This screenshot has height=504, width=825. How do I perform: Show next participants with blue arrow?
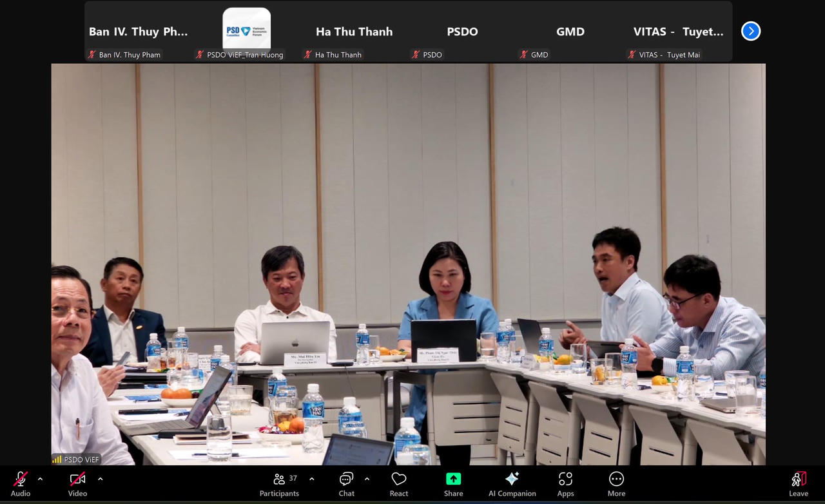point(751,31)
